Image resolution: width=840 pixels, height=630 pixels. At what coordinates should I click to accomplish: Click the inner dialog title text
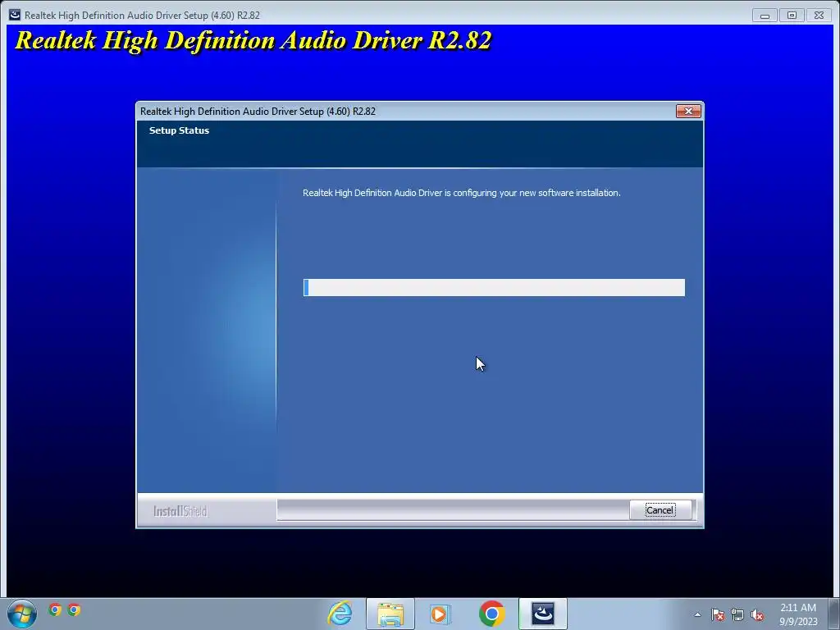[258, 112]
